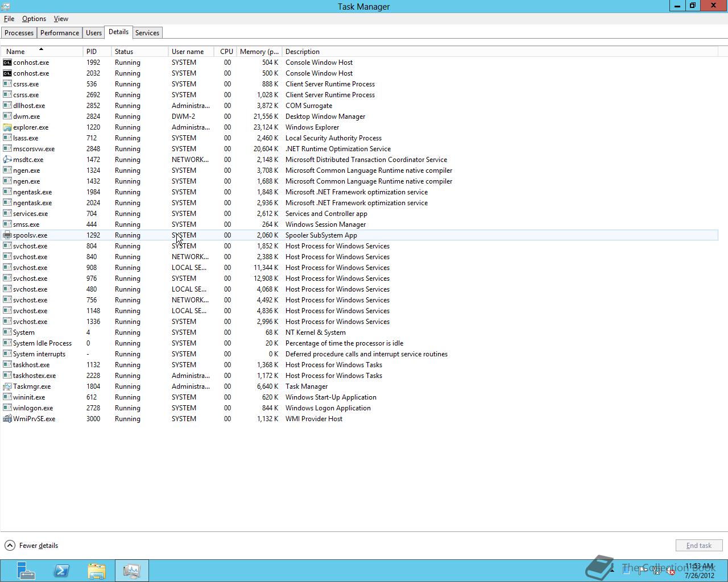Select csrss.exe with PID 2692

click(x=359, y=95)
